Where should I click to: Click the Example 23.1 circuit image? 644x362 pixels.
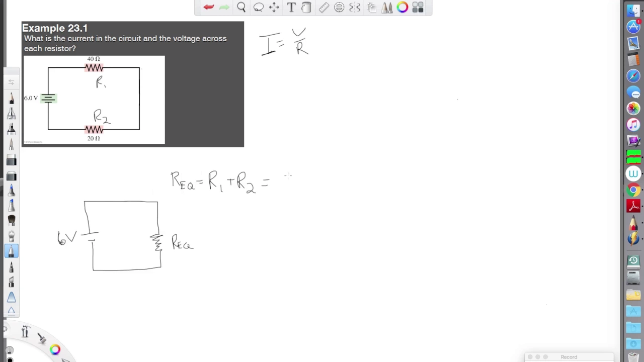click(x=94, y=100)
